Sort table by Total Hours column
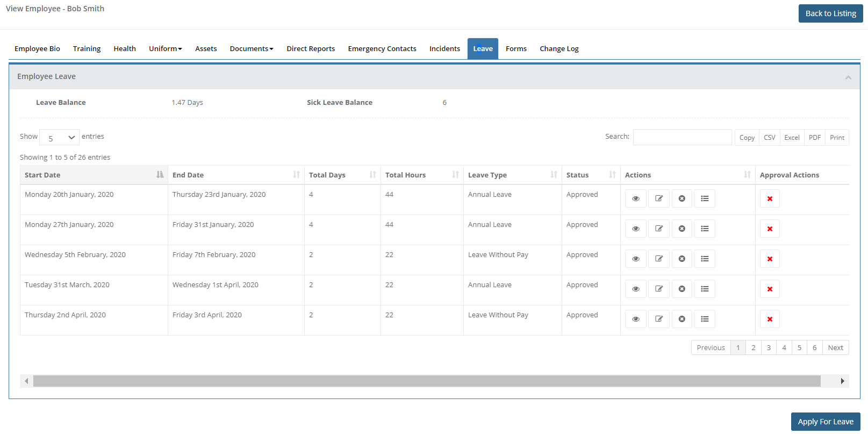The height and width of the screenshot is (434, 868). click(x=422, y=175)
